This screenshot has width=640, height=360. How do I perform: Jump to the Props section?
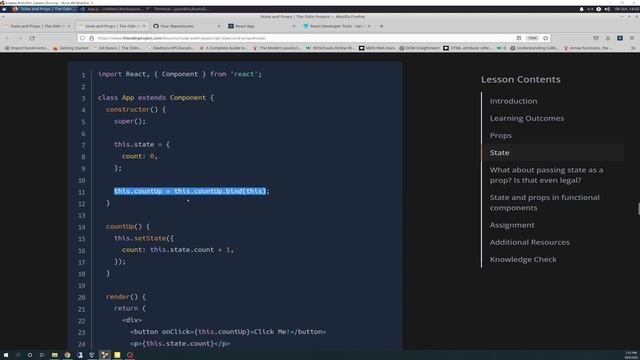[500, 135]
